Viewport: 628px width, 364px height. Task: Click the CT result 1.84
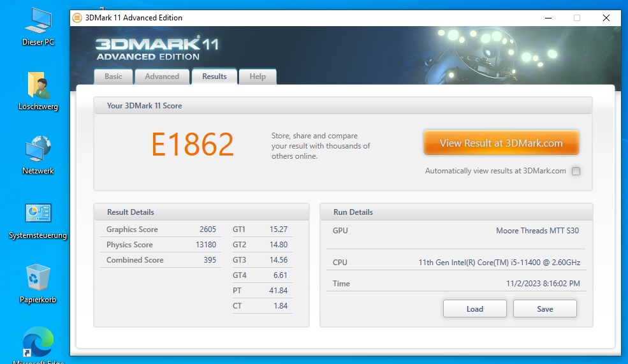tap(281, 305)
